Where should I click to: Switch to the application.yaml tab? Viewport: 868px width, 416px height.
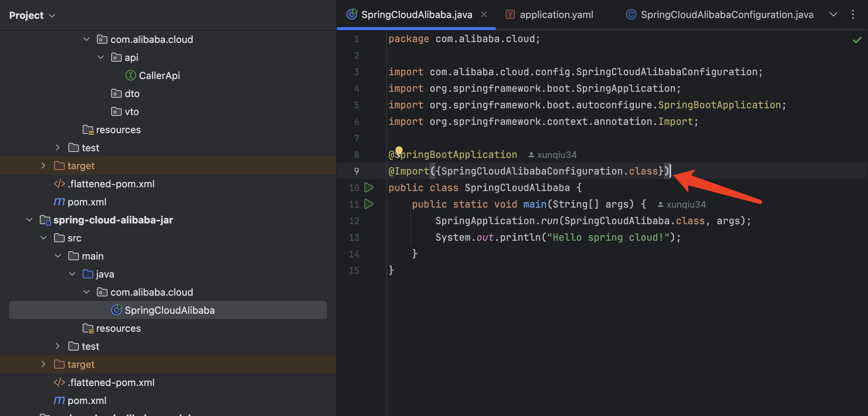(556, 14)
